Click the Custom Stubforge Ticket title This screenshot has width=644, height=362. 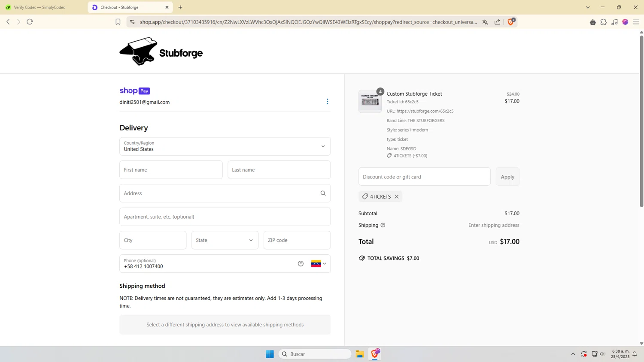[414, 94]
